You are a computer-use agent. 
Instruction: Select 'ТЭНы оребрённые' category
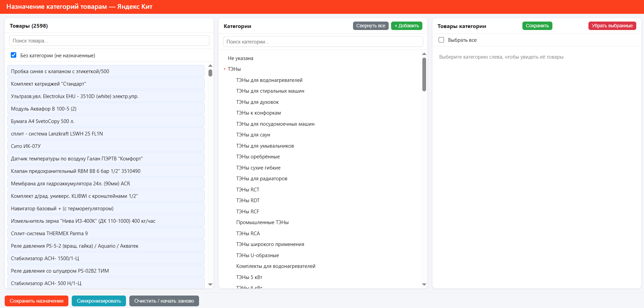click(x=258, y=157)
